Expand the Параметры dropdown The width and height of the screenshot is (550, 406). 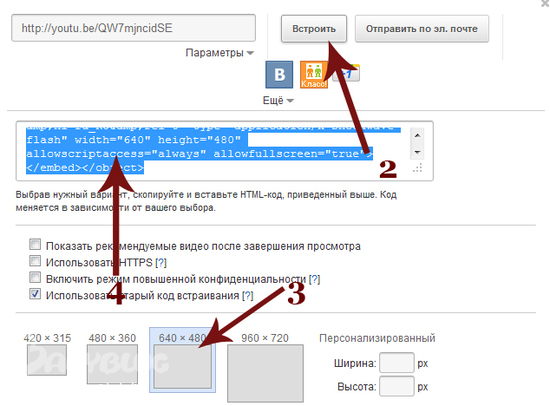[220, 53]
